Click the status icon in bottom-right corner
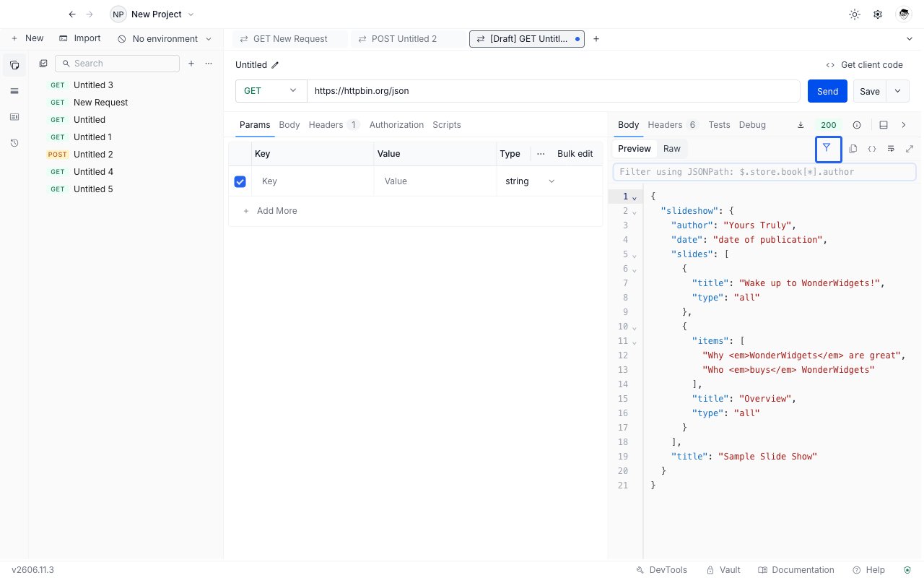 coord(907,570)
